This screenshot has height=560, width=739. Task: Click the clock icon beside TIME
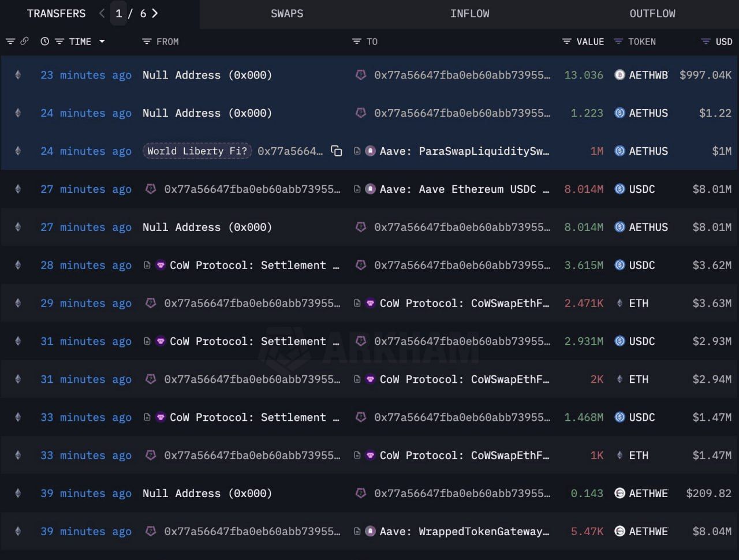(x=44, y=42)
